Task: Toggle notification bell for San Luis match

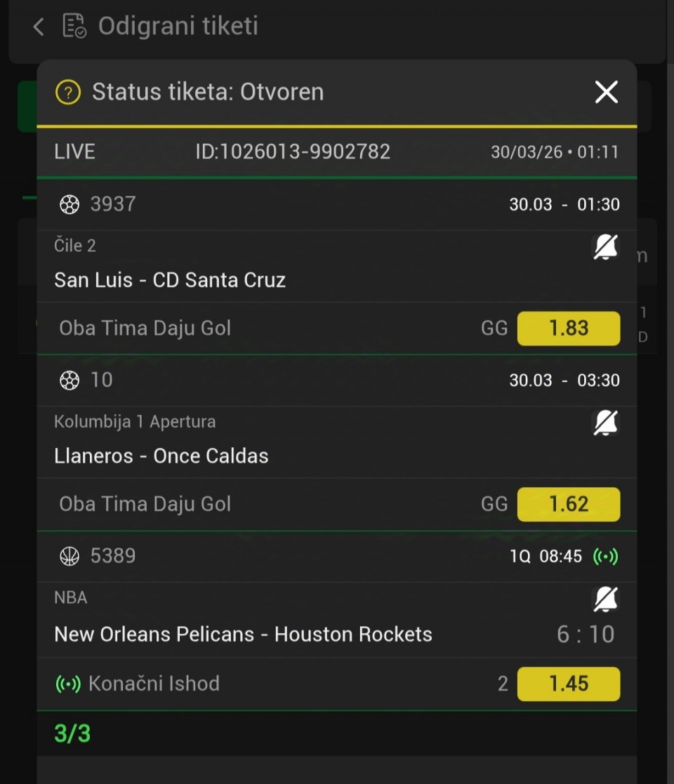Action: (x=605, y=247)
